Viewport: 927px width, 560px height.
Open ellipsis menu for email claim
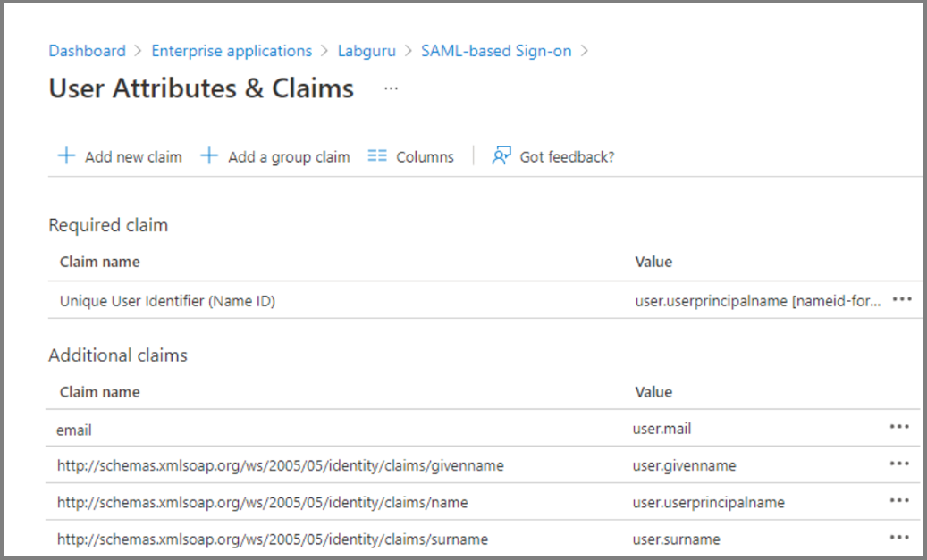click(x=899, y=427)
